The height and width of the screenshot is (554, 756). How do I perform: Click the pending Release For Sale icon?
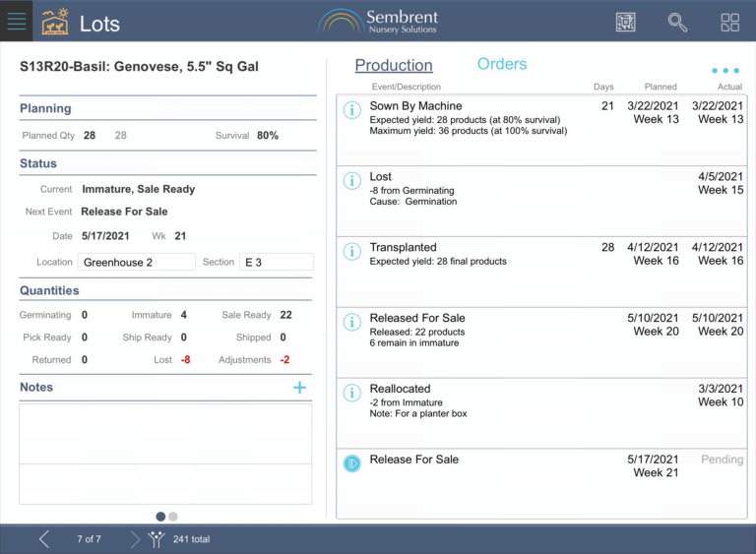351,463
